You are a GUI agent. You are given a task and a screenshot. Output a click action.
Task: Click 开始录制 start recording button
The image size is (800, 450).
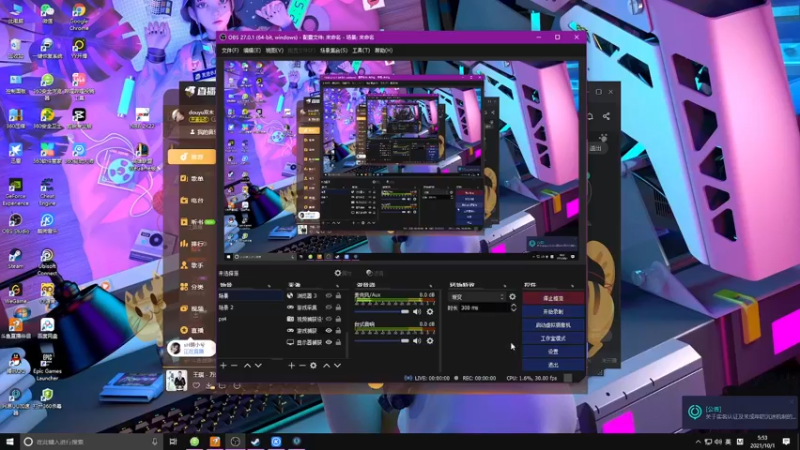click(x=553, y=311)
